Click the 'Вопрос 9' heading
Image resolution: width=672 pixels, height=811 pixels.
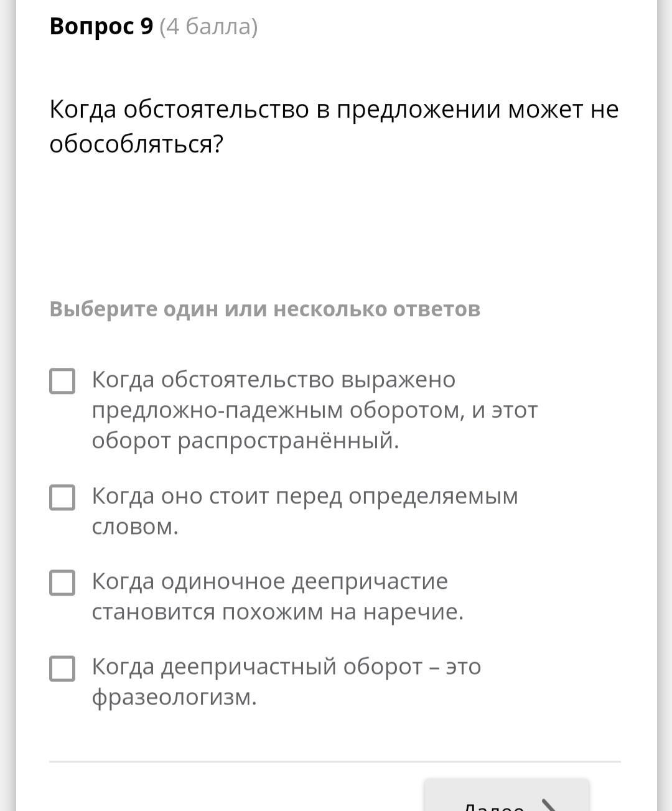pos(101,27)
